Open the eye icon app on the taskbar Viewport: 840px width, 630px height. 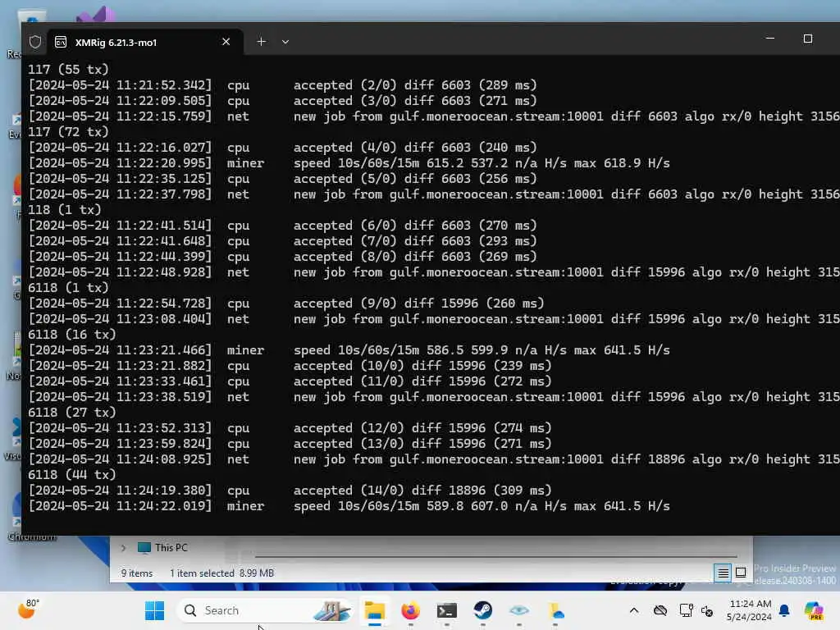(x=518, y=610)
